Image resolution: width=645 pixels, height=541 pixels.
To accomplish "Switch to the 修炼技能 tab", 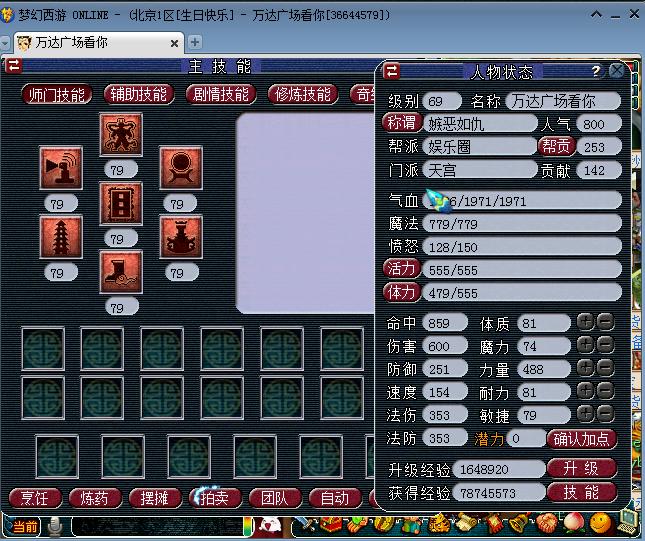I will click(x=303, y=95).
